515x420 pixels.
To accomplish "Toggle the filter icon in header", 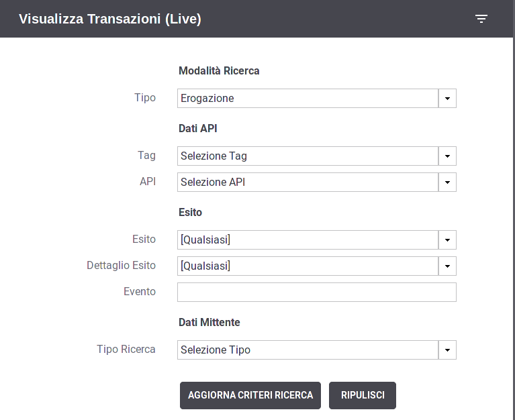I will point(481,19).
